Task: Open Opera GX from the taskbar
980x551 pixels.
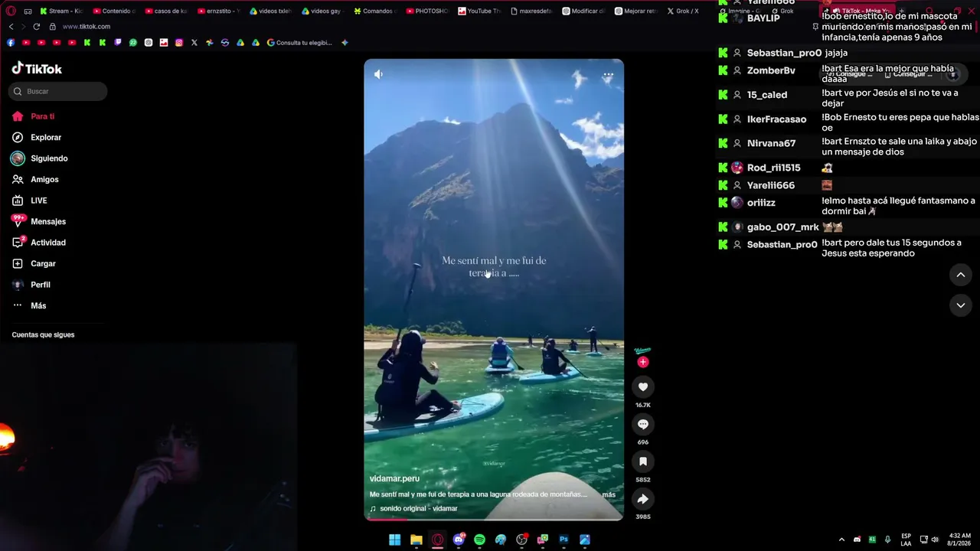Action: [437, 540]
